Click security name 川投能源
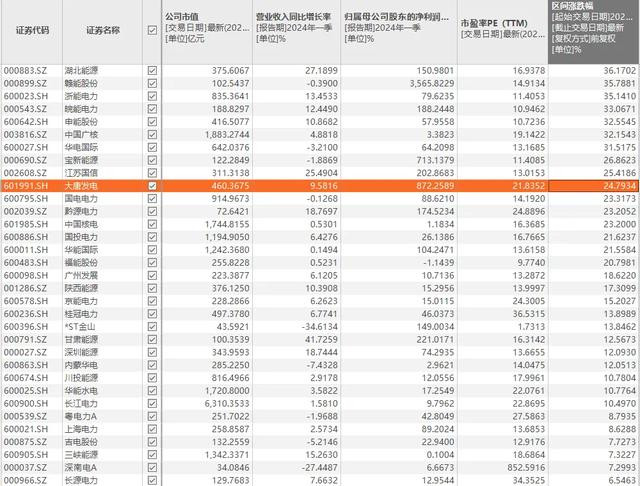 click(81, 378)
